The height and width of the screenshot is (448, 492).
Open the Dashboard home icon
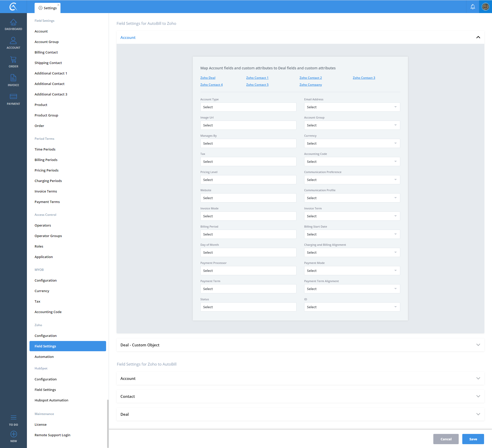tap(13, 23)
